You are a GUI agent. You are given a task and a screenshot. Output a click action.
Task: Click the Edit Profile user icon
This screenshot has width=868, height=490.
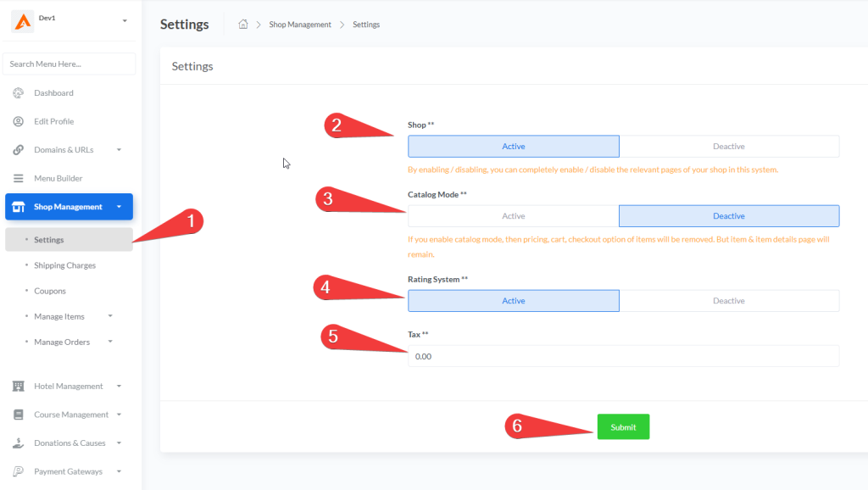(18, 121)
